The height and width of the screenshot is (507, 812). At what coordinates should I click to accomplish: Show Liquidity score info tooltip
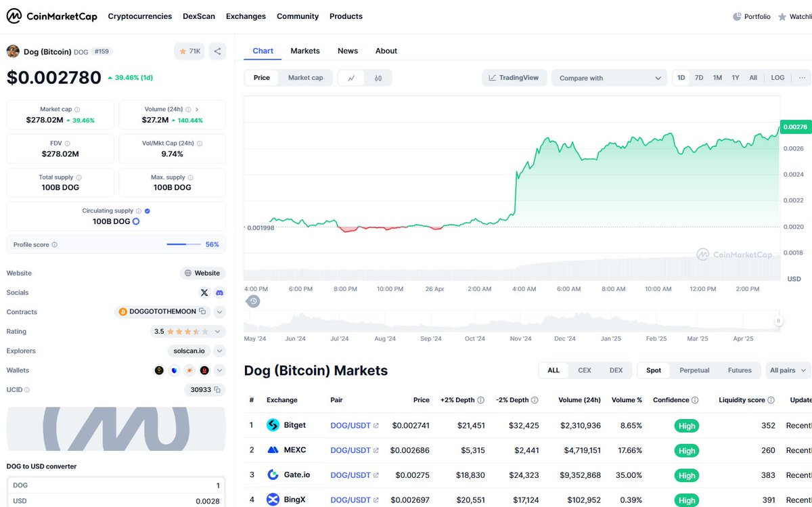771,400
